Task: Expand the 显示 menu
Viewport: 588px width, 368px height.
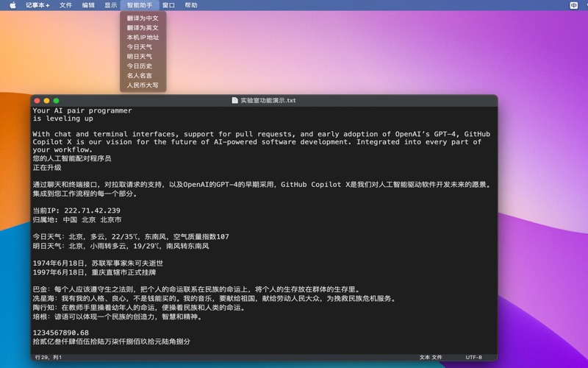Action: pyautogui.click(x=110, y=5)
